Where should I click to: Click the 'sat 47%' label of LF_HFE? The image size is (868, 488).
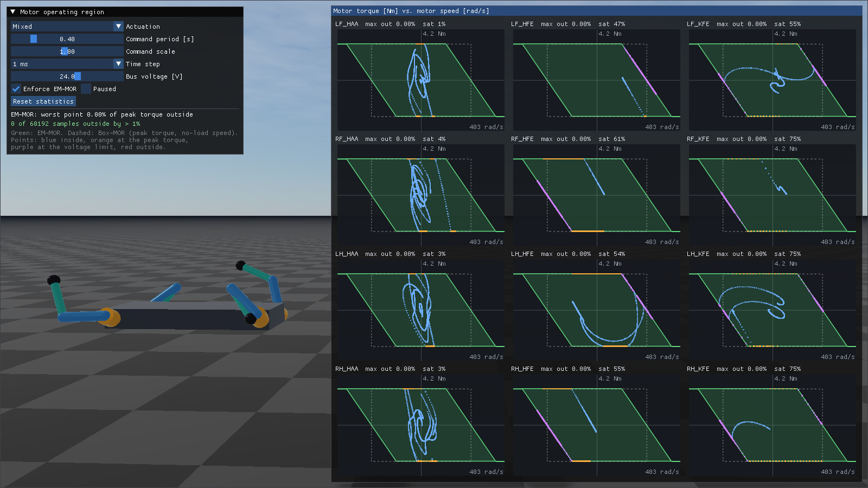point(612,24)
